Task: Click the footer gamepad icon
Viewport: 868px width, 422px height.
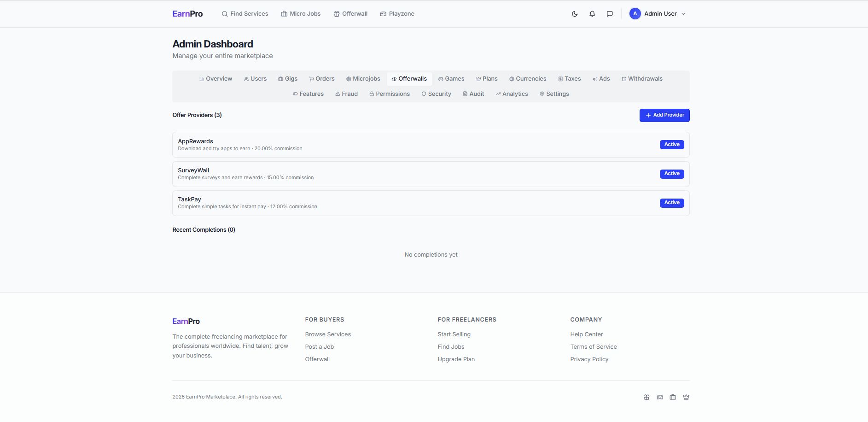Action: coord(660,397)
